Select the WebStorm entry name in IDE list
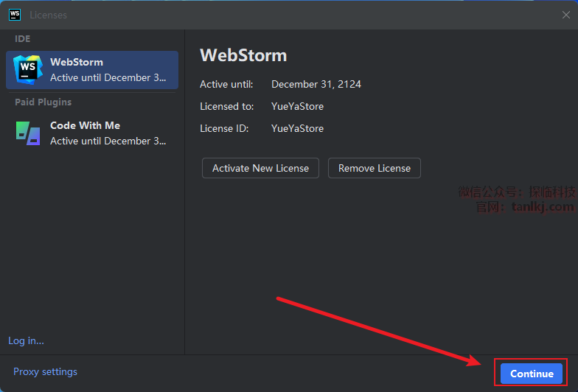This screenshot has width=578, height=392. (x=77, y=62)
